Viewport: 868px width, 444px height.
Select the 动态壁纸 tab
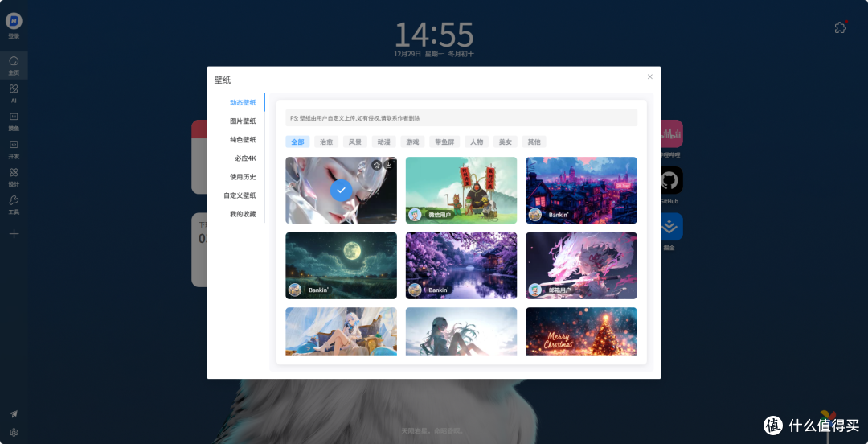[x=243, y=102]
